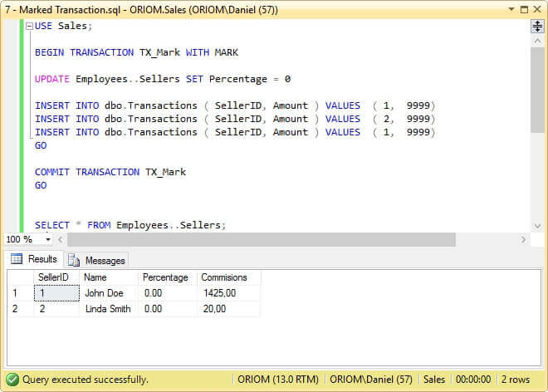548x392 pixels.
Task: Click the ORIOM\Daniel (57) status entry
Action: point(371,380)
